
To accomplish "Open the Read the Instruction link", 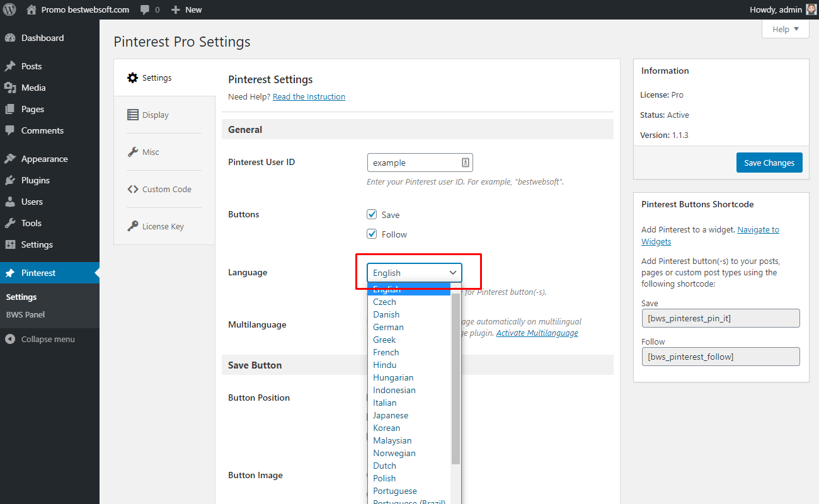I will 309,96.
